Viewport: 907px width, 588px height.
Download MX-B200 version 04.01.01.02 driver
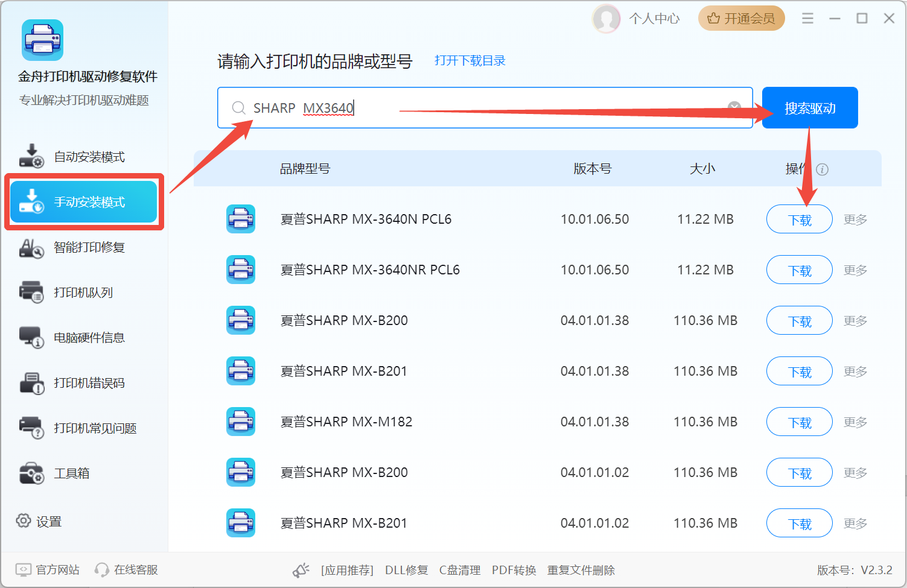(800, 473)
